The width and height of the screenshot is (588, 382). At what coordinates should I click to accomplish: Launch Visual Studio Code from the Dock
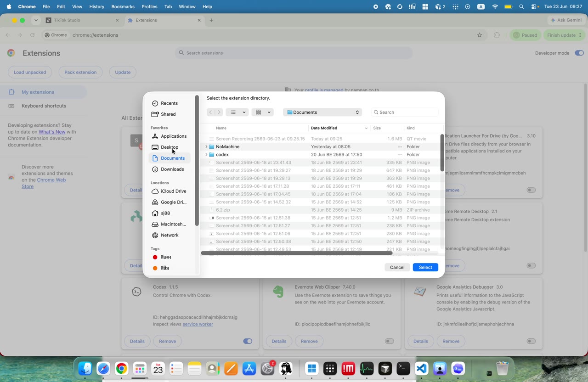tap(422, 368)
